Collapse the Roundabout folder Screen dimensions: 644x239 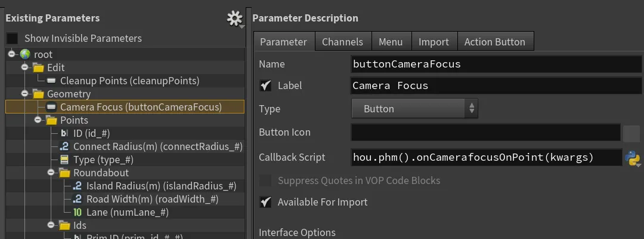(51, 173)
